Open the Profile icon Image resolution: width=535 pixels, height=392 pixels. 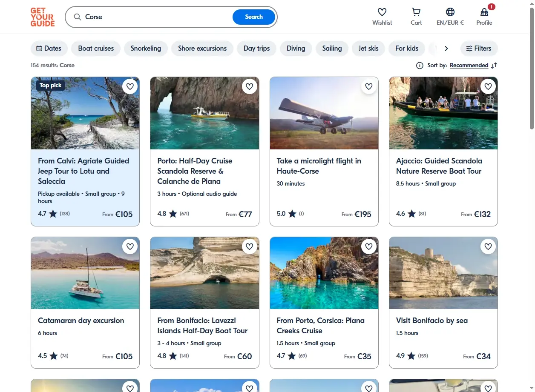tap(484, 12)
